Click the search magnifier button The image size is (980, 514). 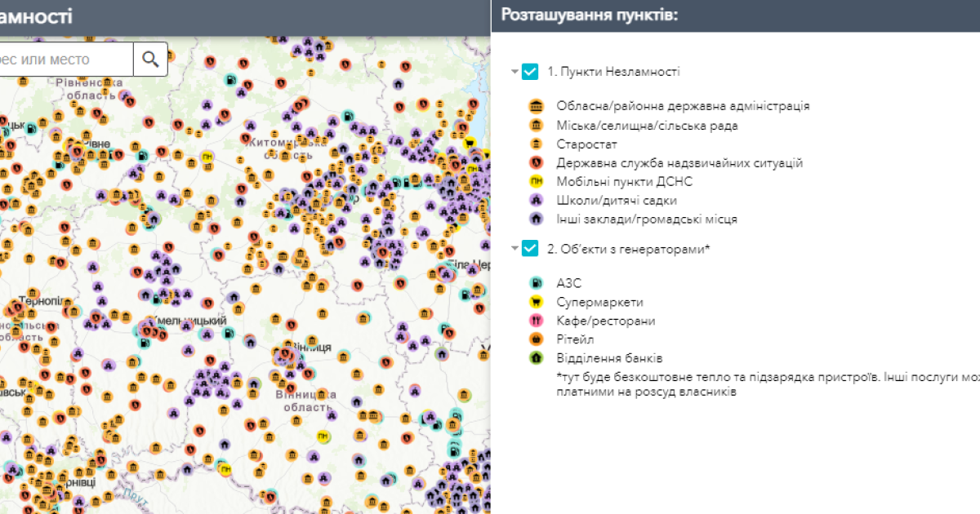(x=150, y=59)
